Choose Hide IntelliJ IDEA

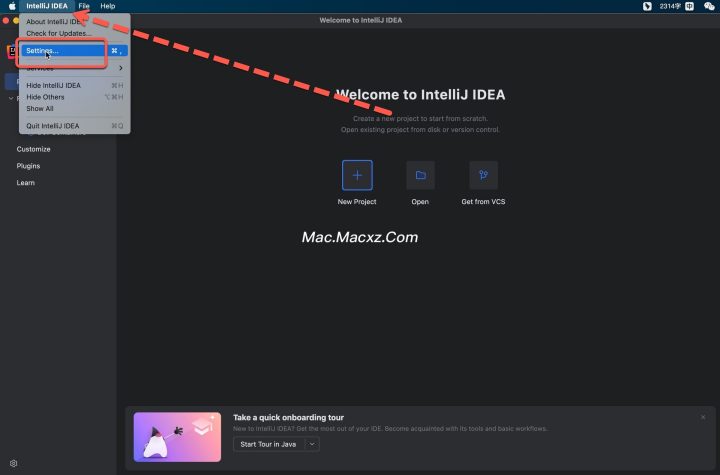coord(74,85)
